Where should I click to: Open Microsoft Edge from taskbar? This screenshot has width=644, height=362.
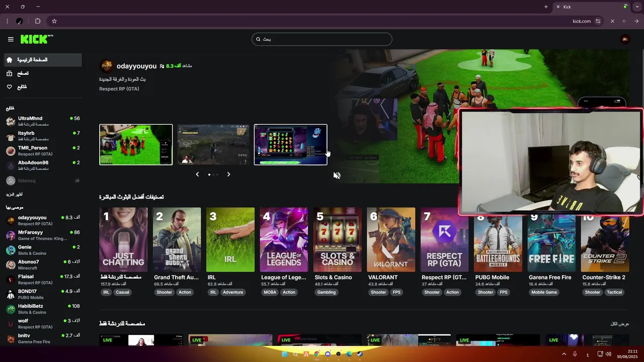(x=349, y=354)
